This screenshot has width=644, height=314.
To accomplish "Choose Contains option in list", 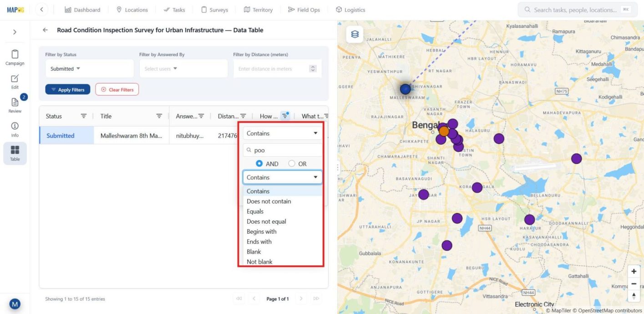I will (282, 191).
